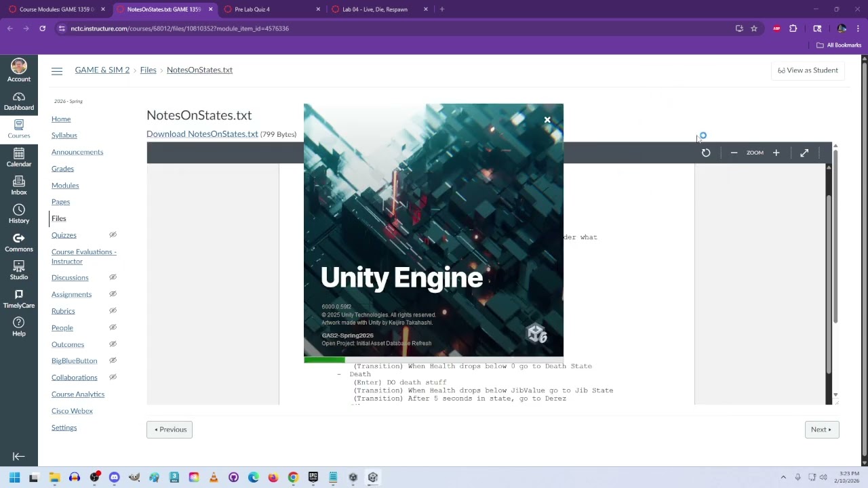Open the Chrome profile avatar
Image resolution: width=868 pixels, height=488 pixels.
(842, 28)
